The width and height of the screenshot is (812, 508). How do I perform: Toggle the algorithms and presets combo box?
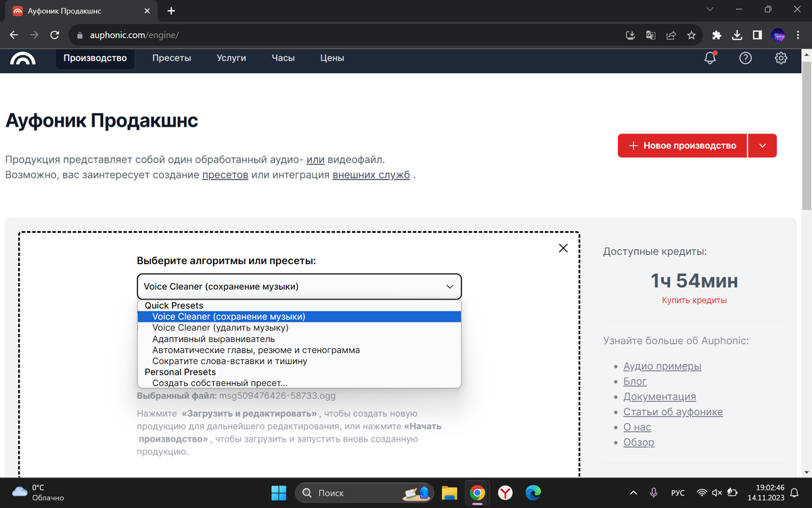[x=299, y=287]
